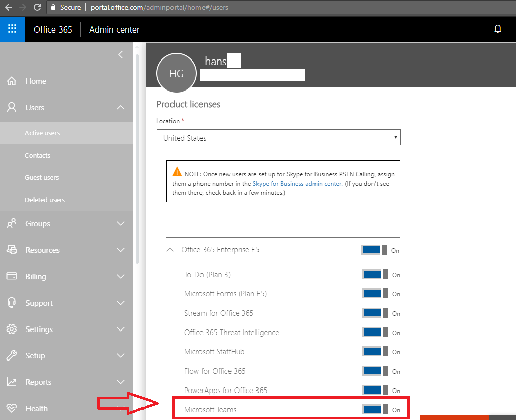Expand the Support menu chevron
Viewport: 516px width, 420px height.
point(121,303)
